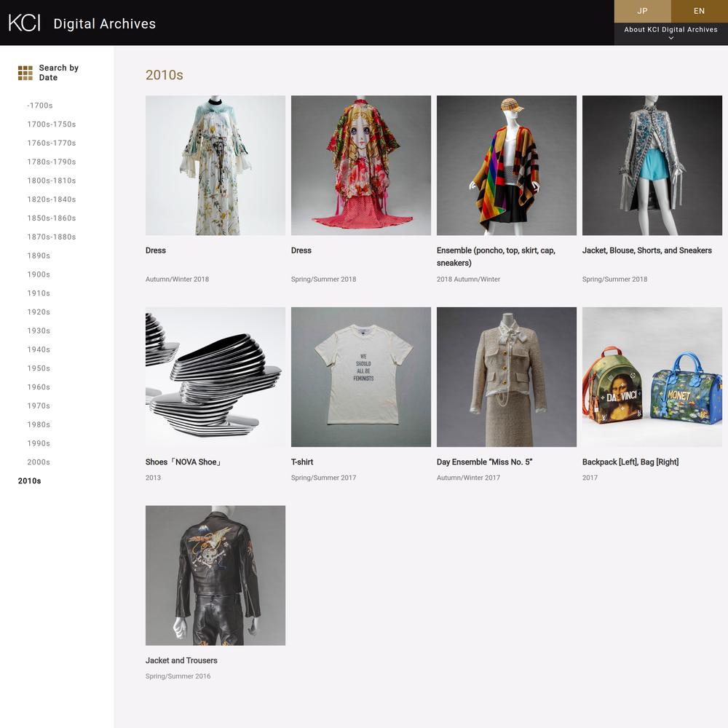Open the rainbow poncho ensemble image
This screenshot has height=728, width=728.
click(x=507, y=165)
